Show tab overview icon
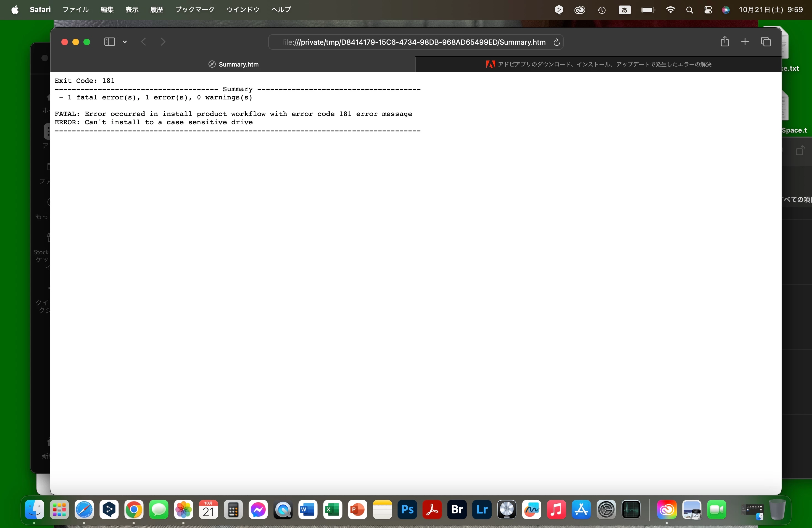Screen dimensions: 812x528 (766, 42)
